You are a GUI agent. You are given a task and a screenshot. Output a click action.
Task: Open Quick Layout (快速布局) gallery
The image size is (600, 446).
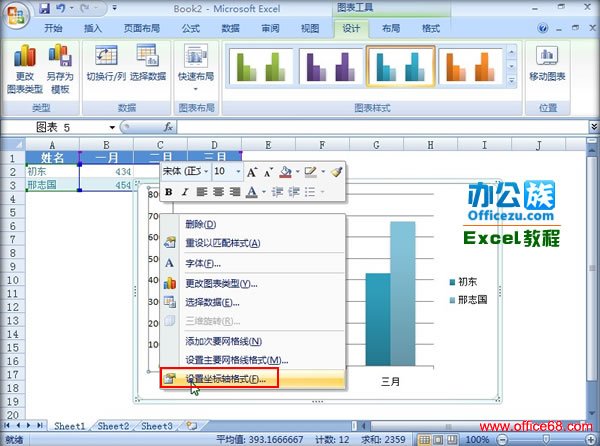(196, 68)
